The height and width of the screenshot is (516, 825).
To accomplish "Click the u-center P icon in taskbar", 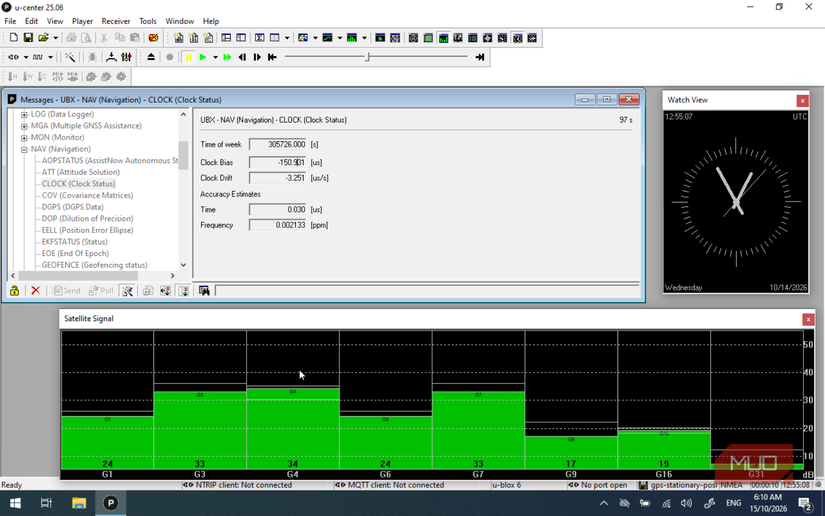I will (110, 503).
